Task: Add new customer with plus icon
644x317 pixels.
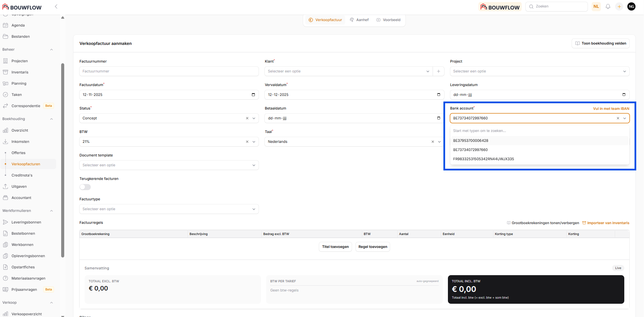Action: click(438, 71)
